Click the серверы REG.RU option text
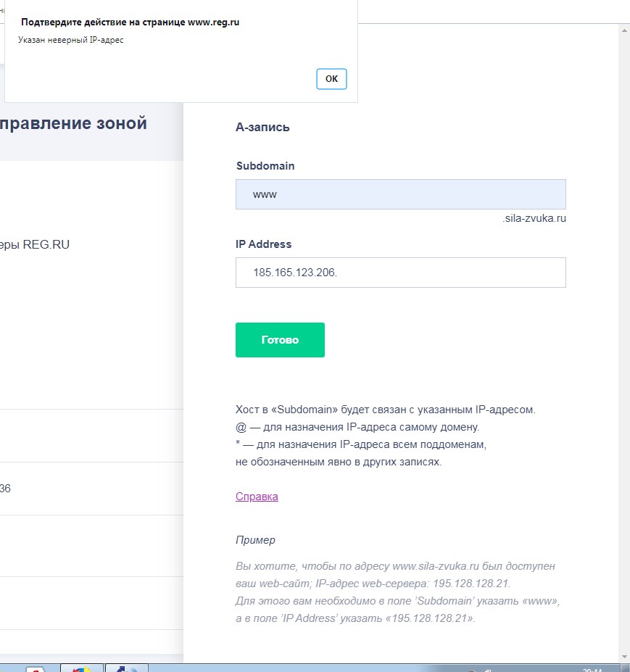The image size is (630, 672). click(x=35, y=244)
